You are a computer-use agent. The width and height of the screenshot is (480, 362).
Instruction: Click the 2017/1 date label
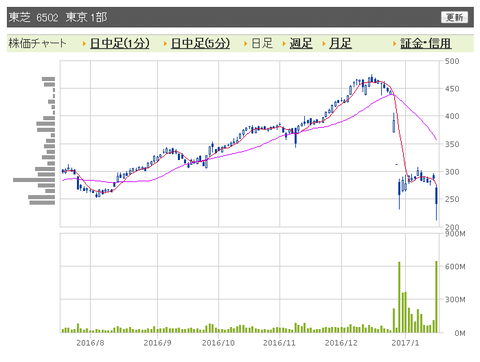coord(405,343)
